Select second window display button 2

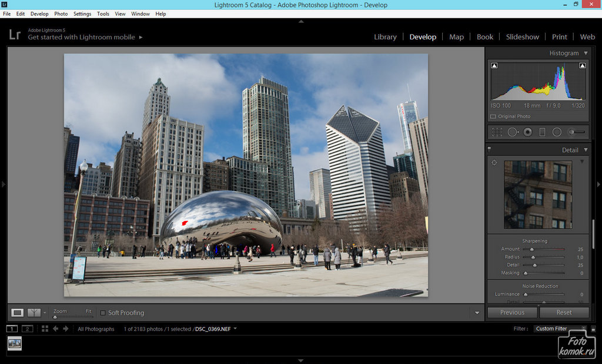27,329
